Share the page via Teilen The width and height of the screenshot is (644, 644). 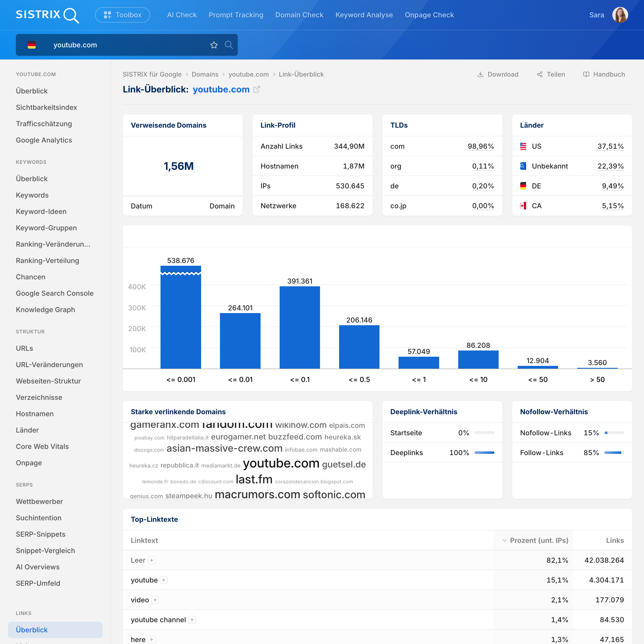551,74
